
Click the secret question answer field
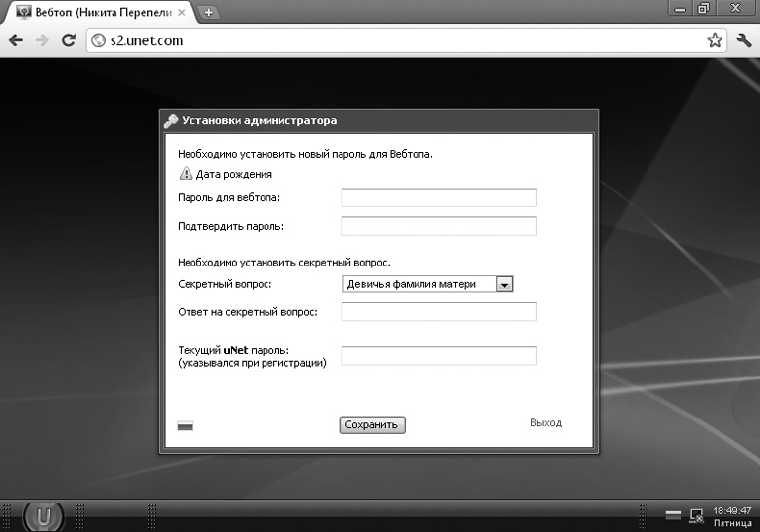click(438, 312)
